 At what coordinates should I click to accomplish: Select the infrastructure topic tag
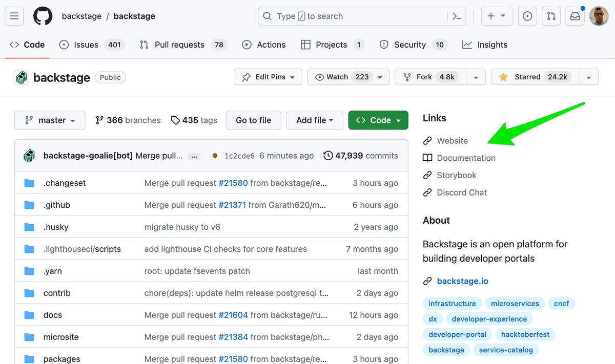(452, 304)
